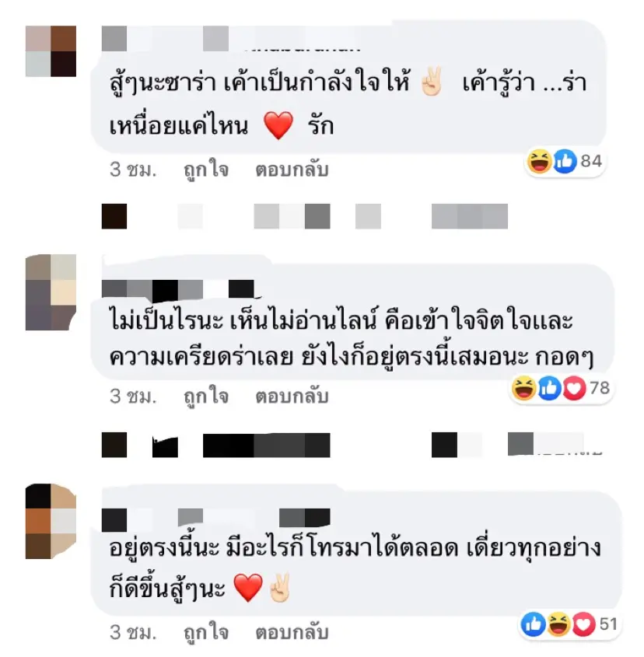Click ถูกใจ under the อยู่ตรงนี้นะ comment

[x=206, y=633]
